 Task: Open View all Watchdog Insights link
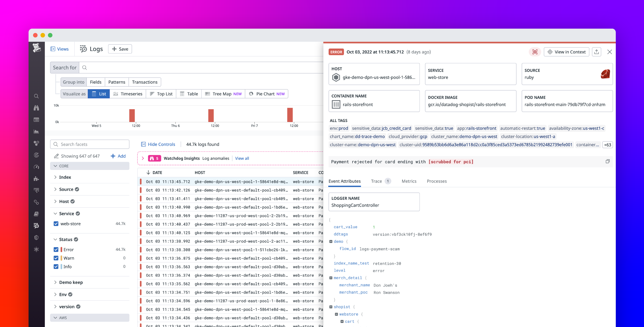pyautogui.click(x=242, y=158)
